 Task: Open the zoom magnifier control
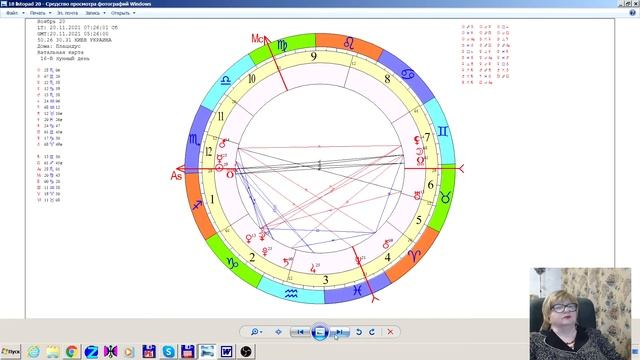256,332
